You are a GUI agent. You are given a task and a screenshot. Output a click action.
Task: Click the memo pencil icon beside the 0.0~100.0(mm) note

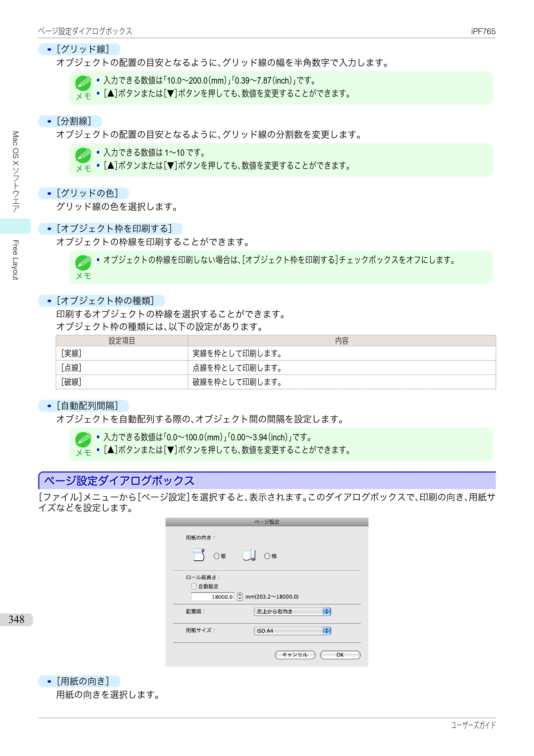coord(83,440)
